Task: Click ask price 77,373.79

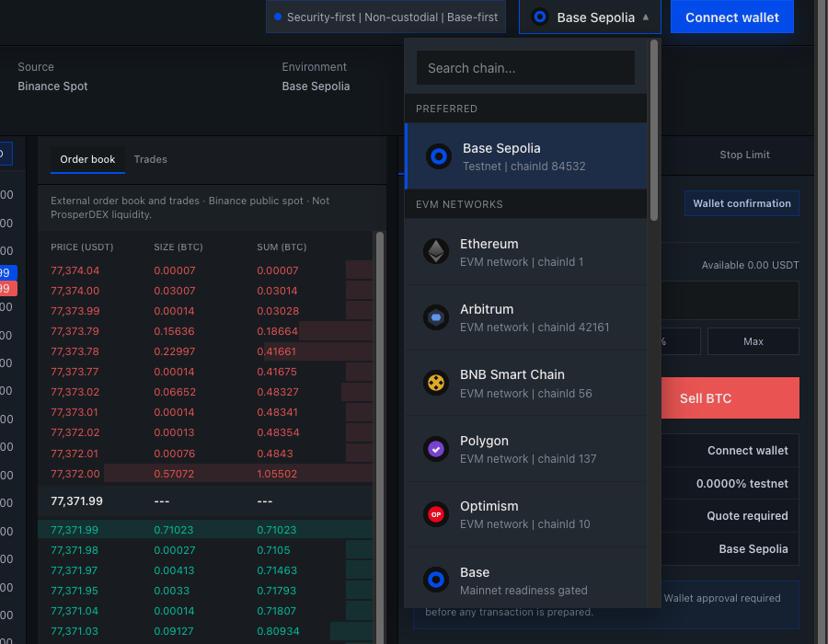Action: [x=75, y=331]
